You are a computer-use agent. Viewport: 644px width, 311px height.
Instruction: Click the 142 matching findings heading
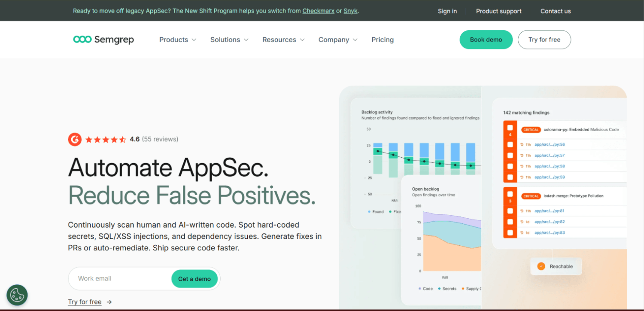tap(526, 113)
